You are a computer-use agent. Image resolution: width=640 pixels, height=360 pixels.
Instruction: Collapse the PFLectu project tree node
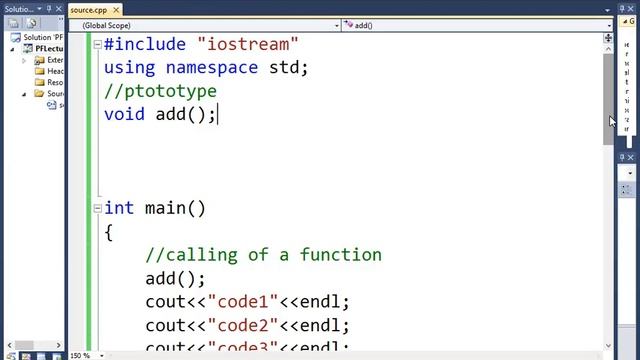(x=12, y=49)
